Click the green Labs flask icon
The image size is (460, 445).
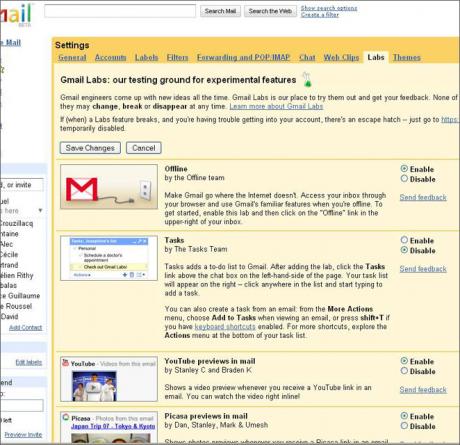(307, 80)
